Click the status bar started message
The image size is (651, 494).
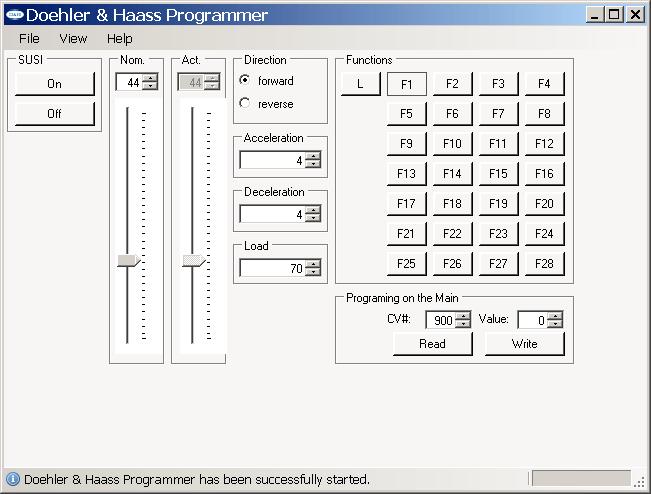[197, 479]
